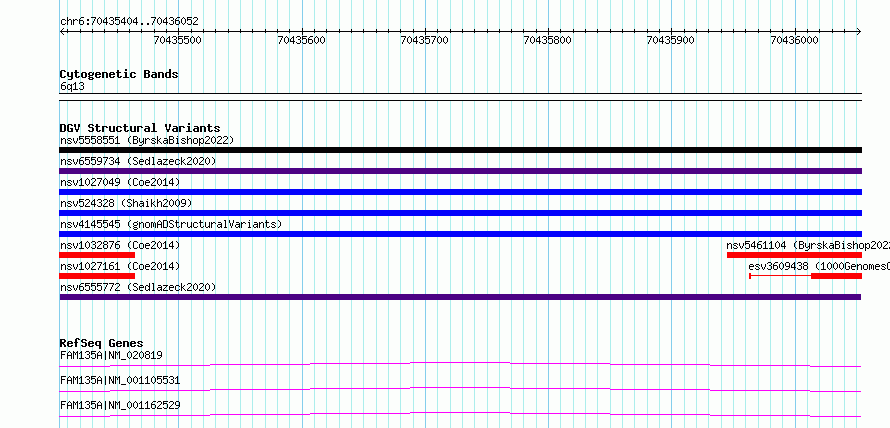Click the 70436000 ruler position label
Image resolution: width=890 pixels, height=428 pixels.
[x=794, y=40]
